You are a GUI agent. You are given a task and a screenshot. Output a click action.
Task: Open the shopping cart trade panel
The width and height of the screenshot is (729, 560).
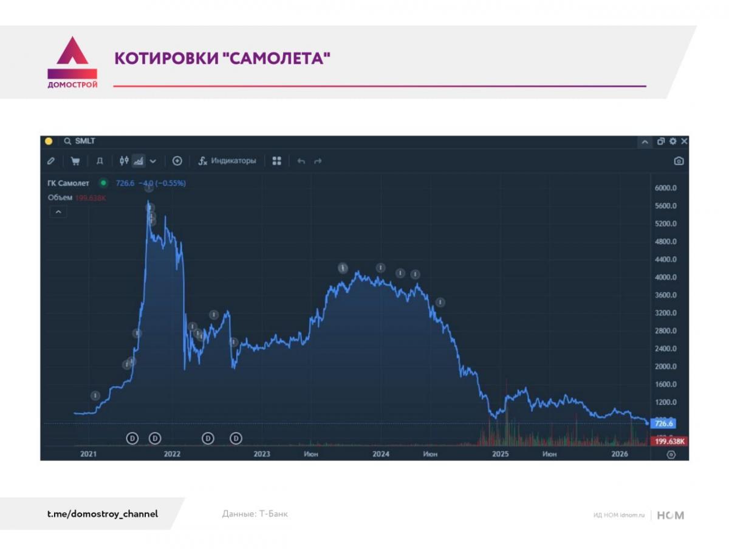point(75,161)
